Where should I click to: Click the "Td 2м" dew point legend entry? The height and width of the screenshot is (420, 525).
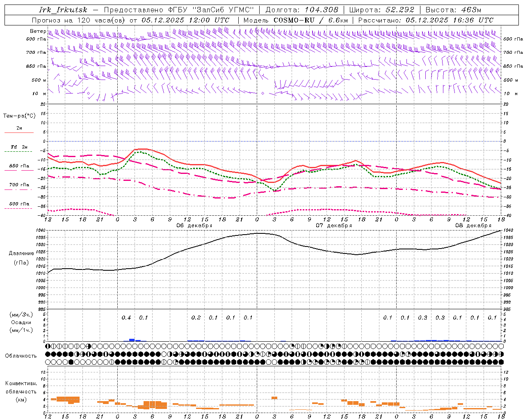19,147
